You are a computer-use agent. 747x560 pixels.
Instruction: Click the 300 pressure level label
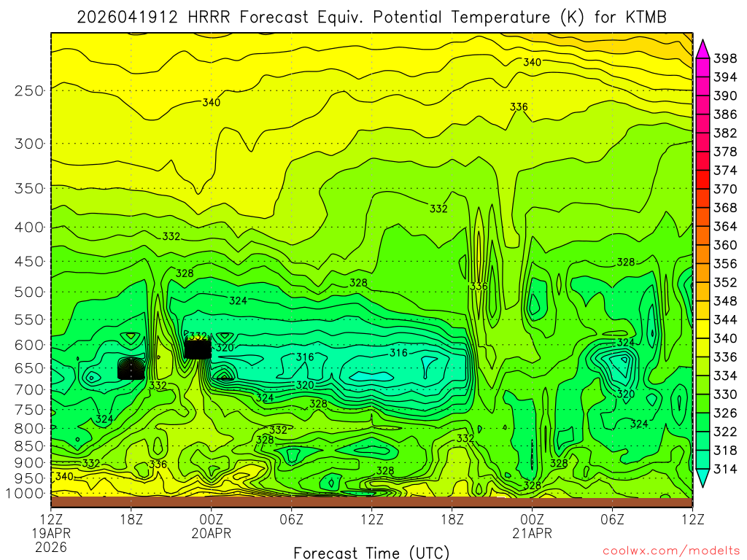[x=29, y=144]
